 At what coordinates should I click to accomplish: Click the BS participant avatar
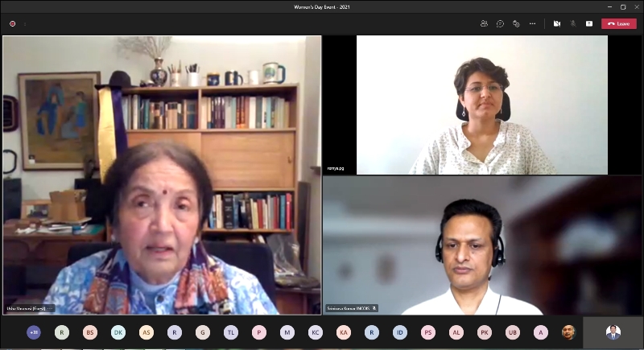tap(90, 332)
